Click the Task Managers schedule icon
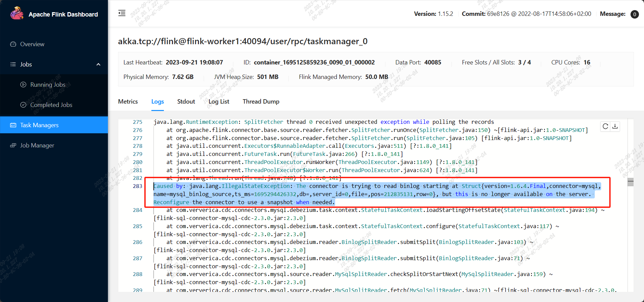This screenshot has width=644, height=302. [x=13, y=125]
